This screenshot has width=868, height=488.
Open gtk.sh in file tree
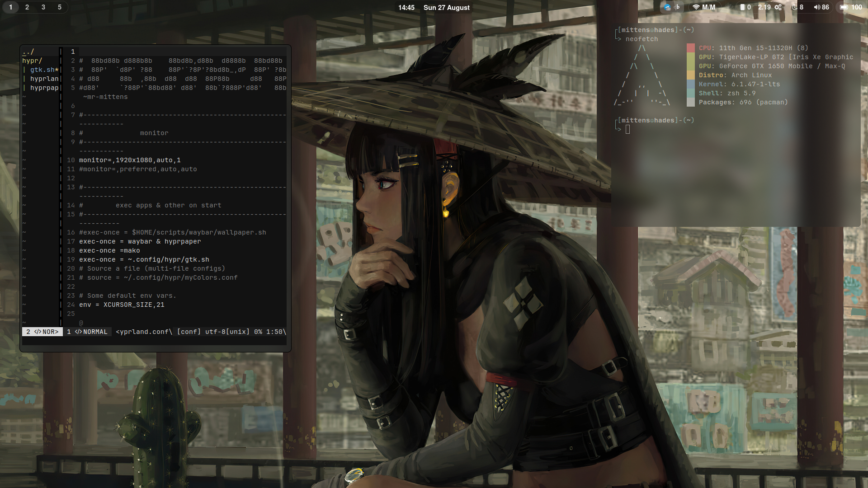pos(43,70)
